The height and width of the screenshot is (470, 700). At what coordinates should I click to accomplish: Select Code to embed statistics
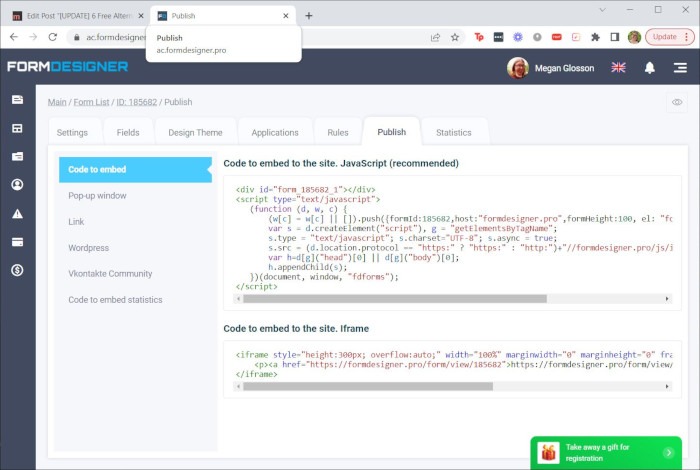(x=115, y=300)
